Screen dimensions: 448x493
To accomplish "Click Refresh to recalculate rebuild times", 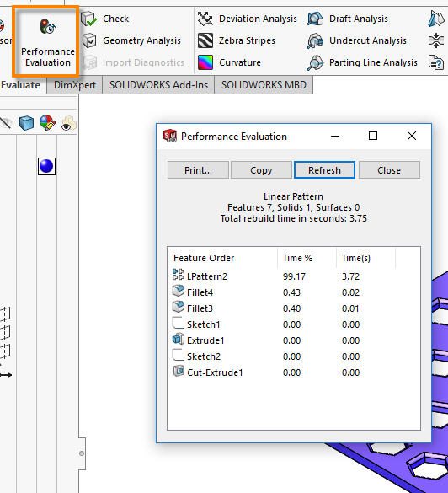I will [324, 170].
